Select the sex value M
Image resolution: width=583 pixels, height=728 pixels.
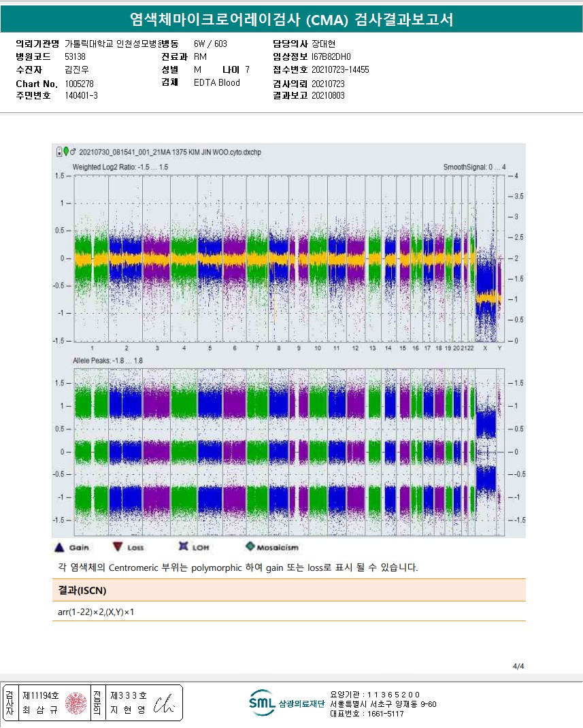[x=197, y=69]
